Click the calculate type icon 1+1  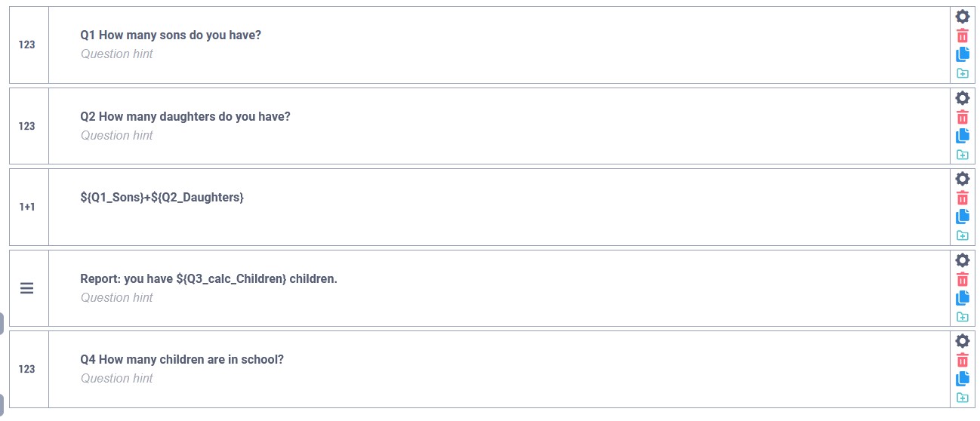27,207
